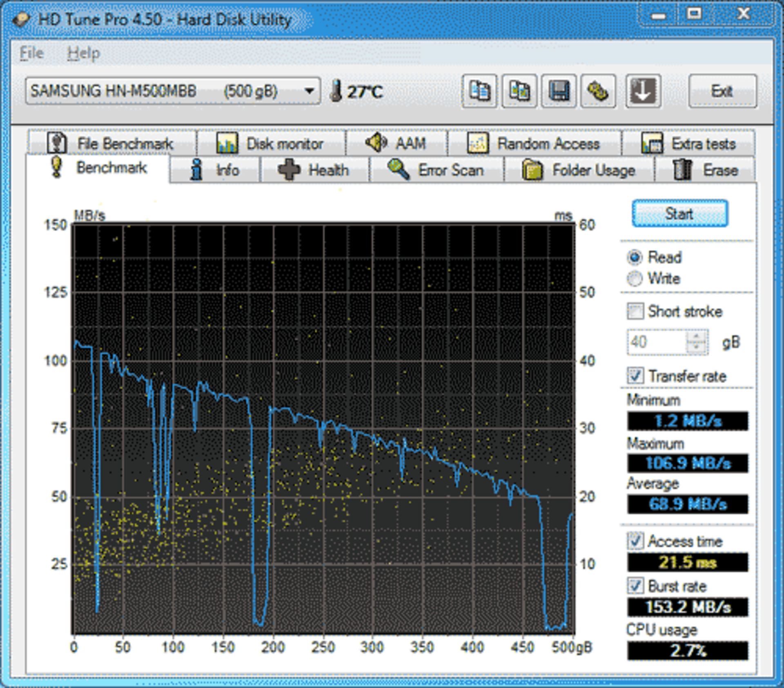Switch to the Random Access tab
This screenshot has height=688, width=784.
click(534, 144)
